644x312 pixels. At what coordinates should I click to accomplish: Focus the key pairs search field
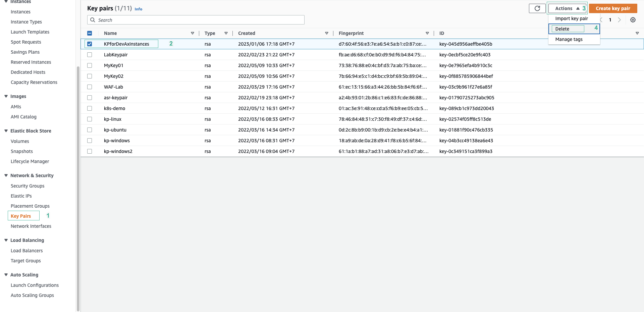pos(196,20)
